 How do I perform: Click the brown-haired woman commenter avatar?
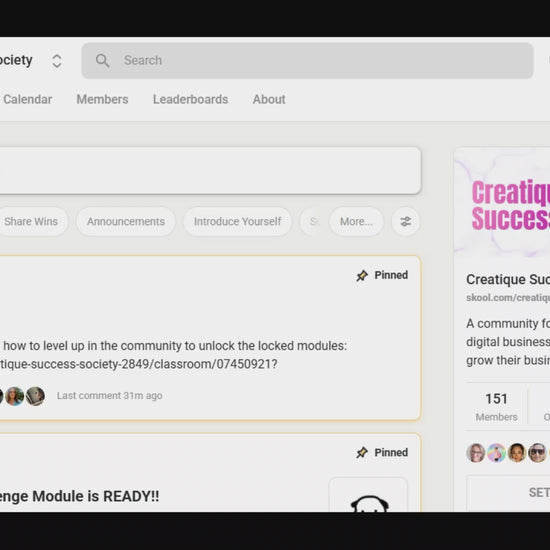pyautogui.click(x=15, y=396)
